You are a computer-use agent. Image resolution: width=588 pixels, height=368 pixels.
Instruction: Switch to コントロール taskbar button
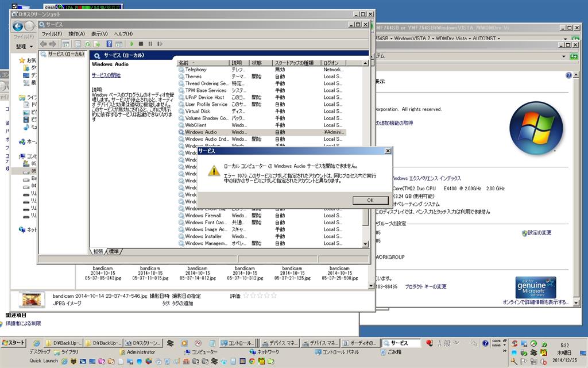point(237,343)
